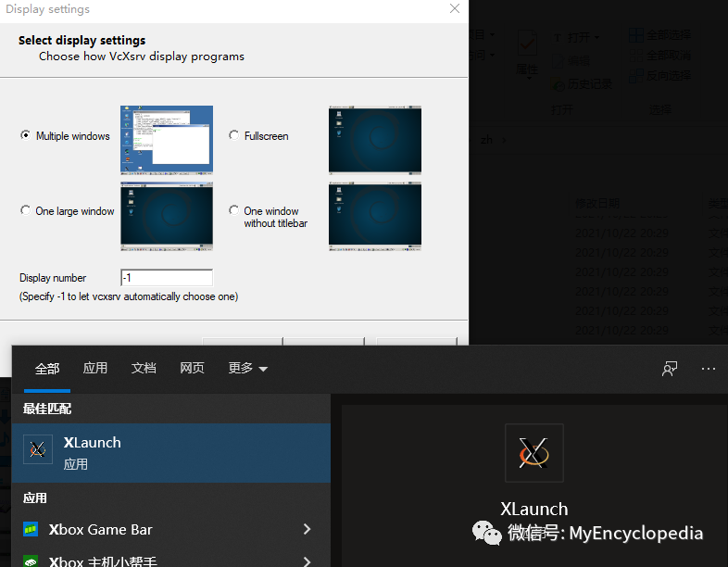Focus the Display number input field
The image size is (728, 567).
point(167,278)
